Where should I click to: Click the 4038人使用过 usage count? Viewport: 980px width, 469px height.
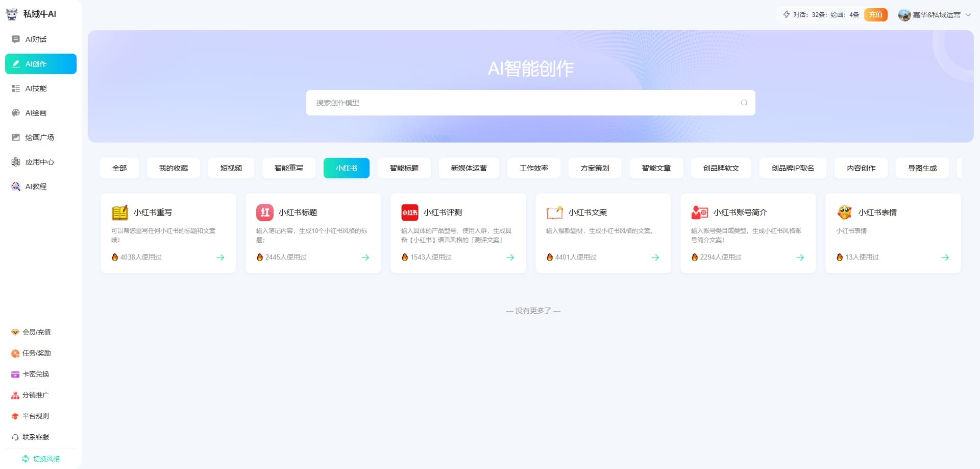[x=141, y=257]
